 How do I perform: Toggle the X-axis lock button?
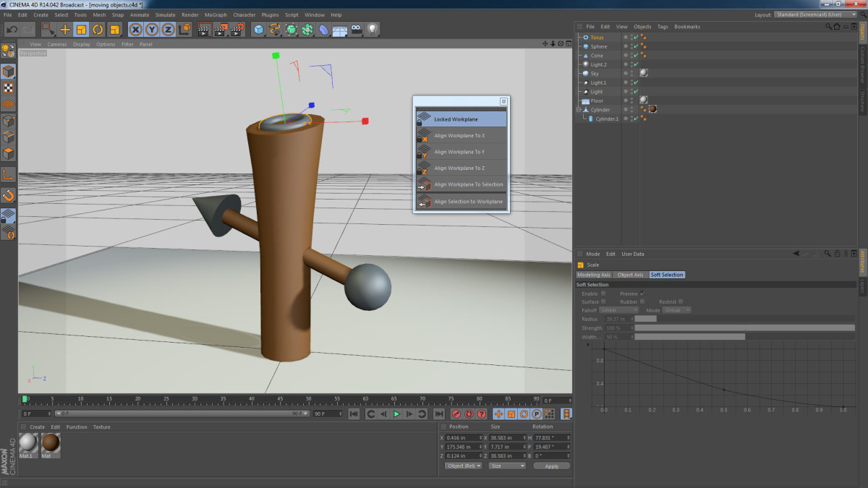(x=135, y=30)
